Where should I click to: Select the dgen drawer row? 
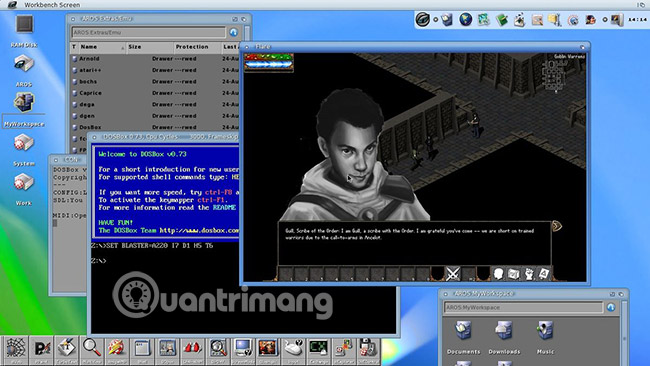[155, 116]
